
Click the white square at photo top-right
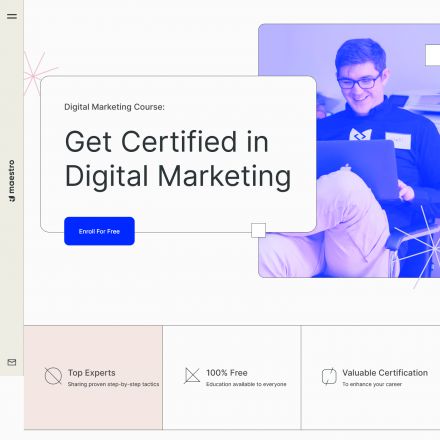pos(433,55)
